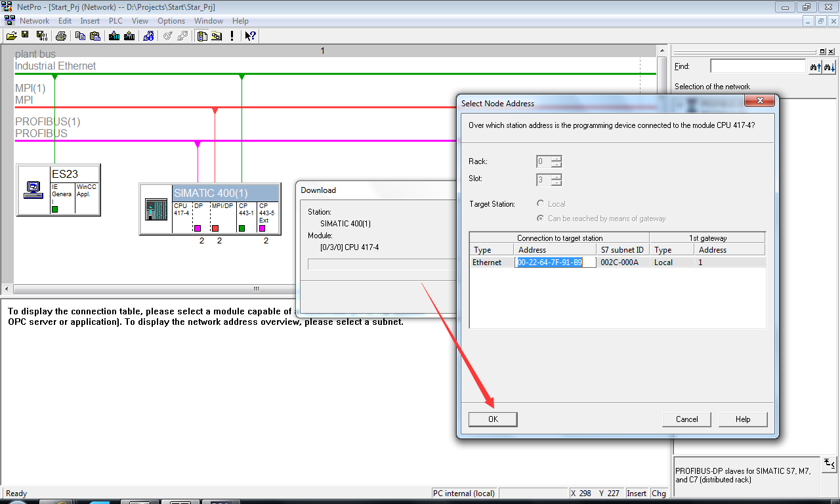This screenshot has width=840, height=504.
Task: Click the module information toolbar icon
Action: click(149, 35)
